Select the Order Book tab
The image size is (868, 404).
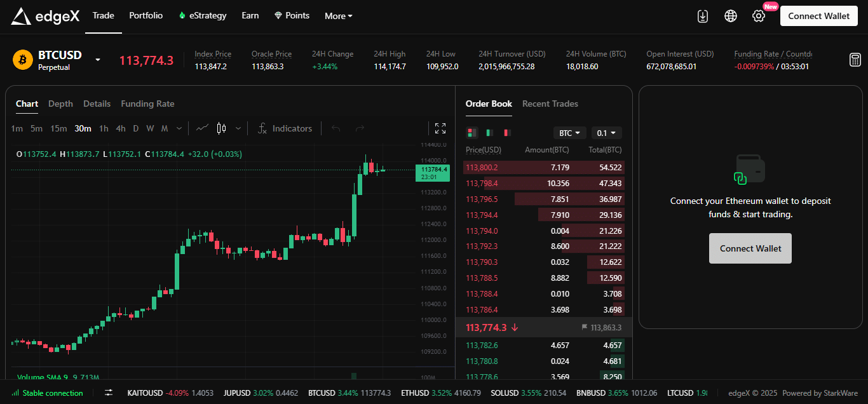(489, 104)
